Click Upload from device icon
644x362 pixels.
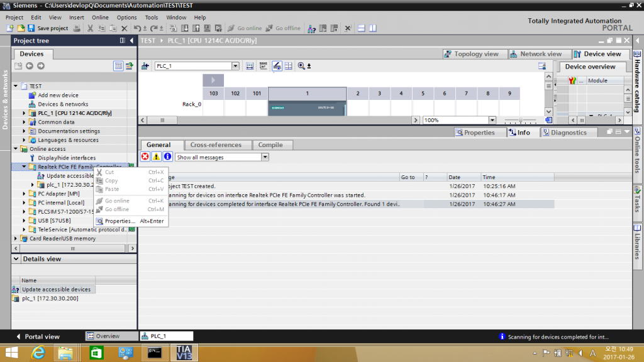(x=196, y=28)
